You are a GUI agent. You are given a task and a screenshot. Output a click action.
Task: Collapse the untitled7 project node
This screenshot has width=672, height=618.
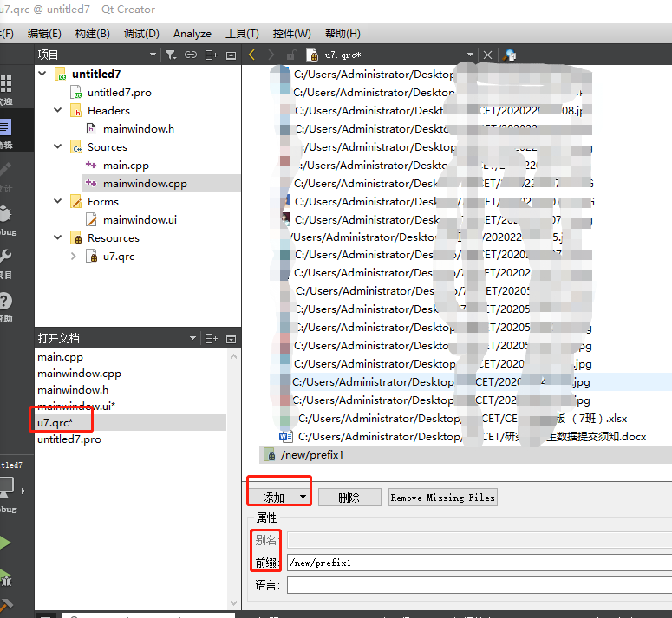pos(42,74)
